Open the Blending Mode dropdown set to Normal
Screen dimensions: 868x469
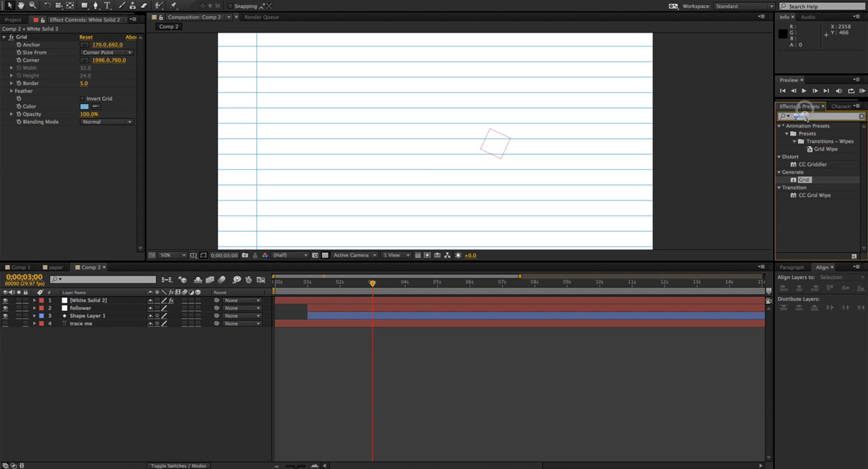point(106,121)
